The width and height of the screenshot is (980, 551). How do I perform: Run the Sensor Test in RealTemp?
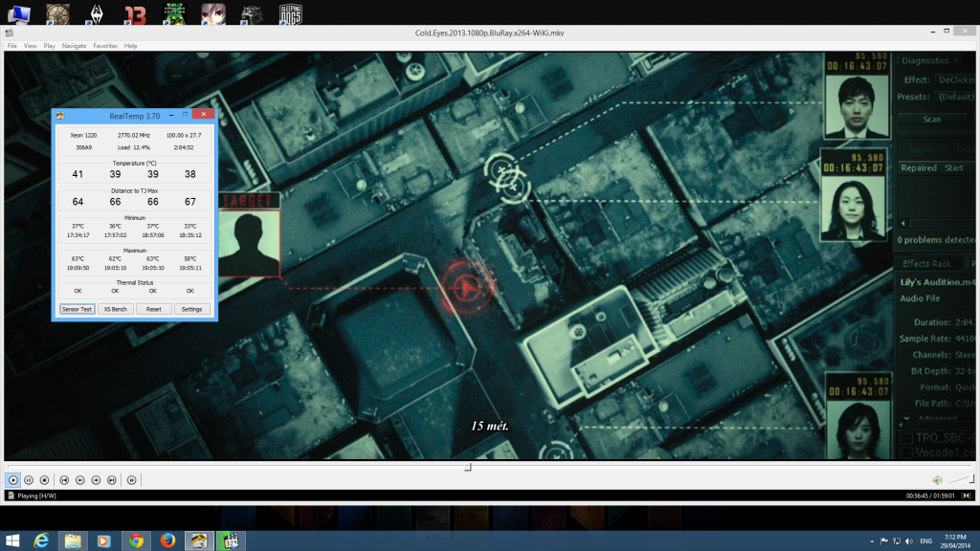click(x=77, y=309)
